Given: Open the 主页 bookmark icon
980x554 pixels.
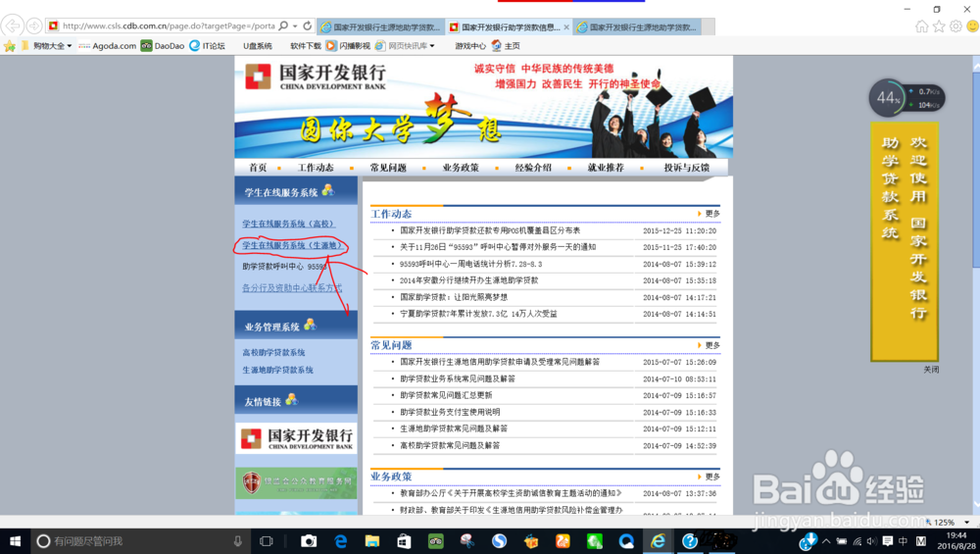Looking at the screenshot, I should [506, 46].
